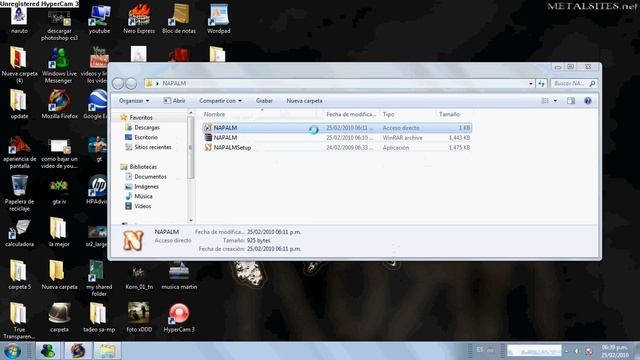This screenshot has height=360, width=640.
Task: Expand the NAPALM breadcrumb arrow
Action: pyautogui.click(x=157, y=84)
